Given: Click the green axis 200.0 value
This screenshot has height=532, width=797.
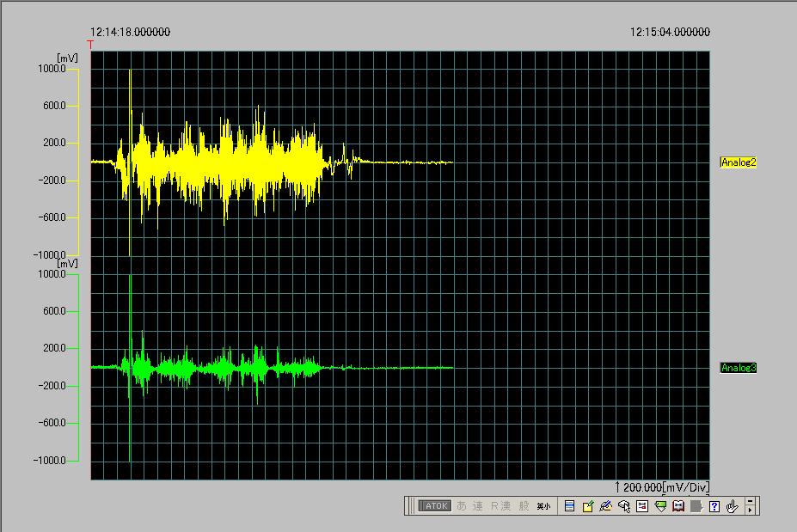Looking at the screenshot, I should (54, 349).
